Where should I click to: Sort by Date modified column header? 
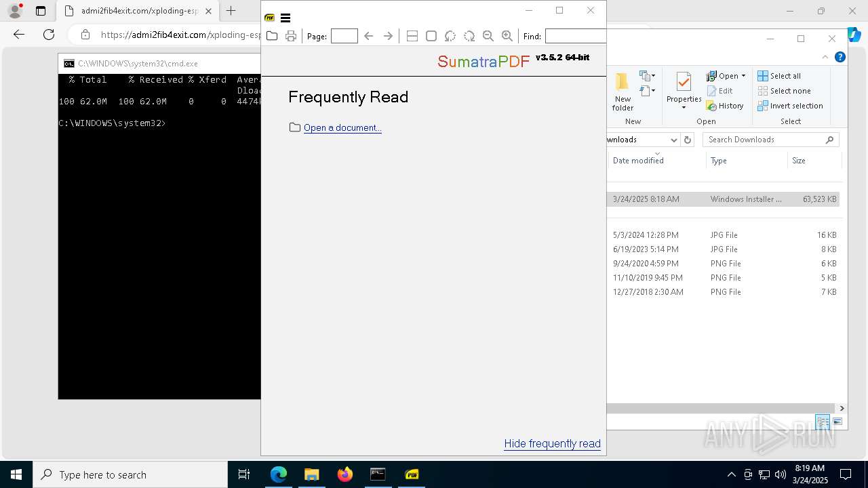pyautogui.click(x=638, y=161)
